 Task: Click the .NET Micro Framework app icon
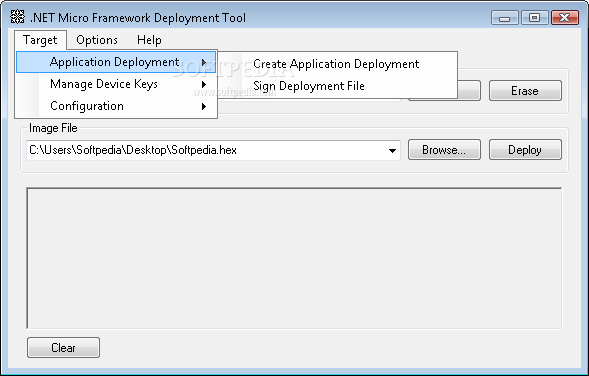tap(17, 17)
